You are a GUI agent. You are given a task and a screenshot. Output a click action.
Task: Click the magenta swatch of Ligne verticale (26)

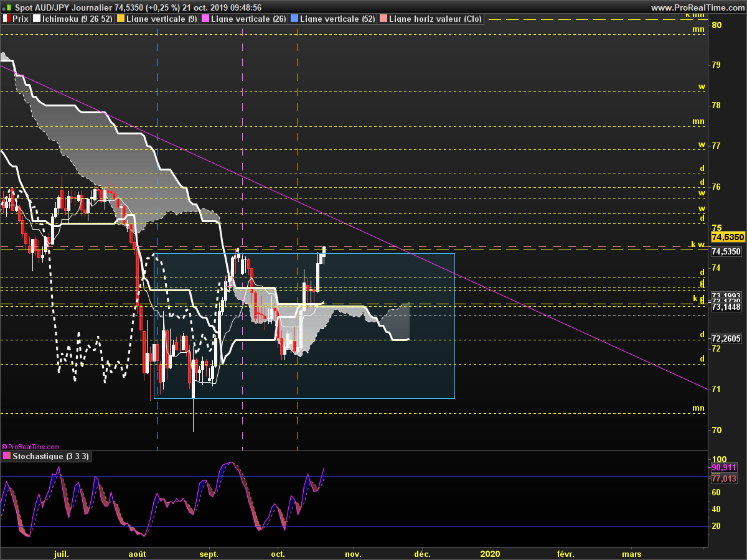coord(205,19)
